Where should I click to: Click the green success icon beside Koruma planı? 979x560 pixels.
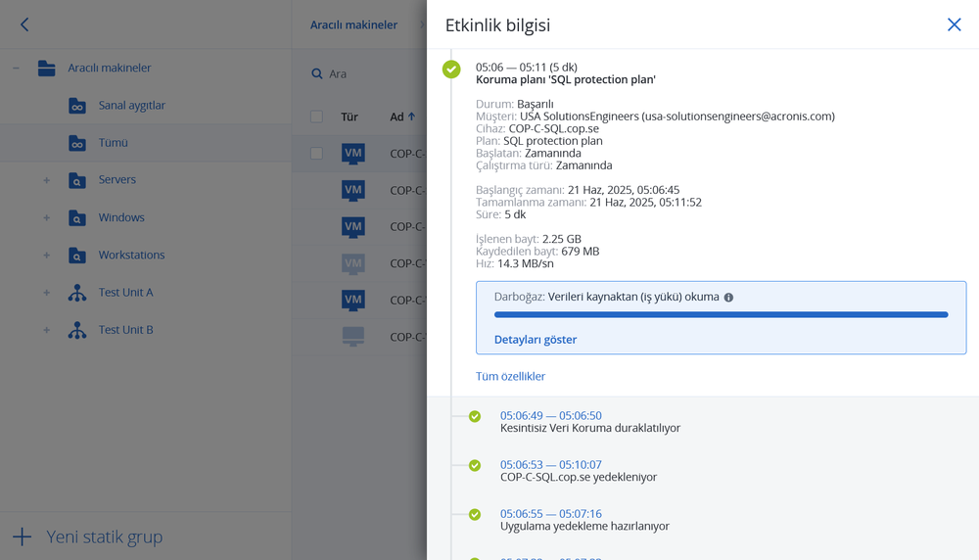coord(451,69)
